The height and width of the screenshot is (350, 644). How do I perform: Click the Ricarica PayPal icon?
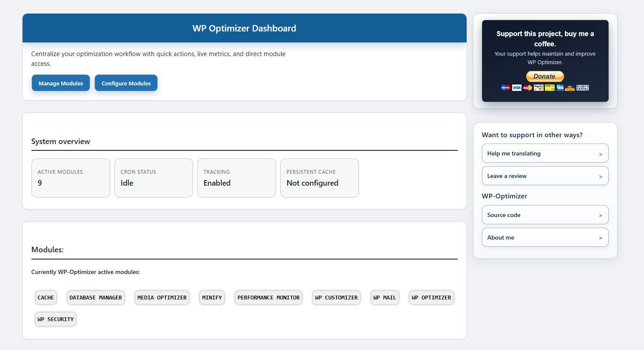pos(582,88)
